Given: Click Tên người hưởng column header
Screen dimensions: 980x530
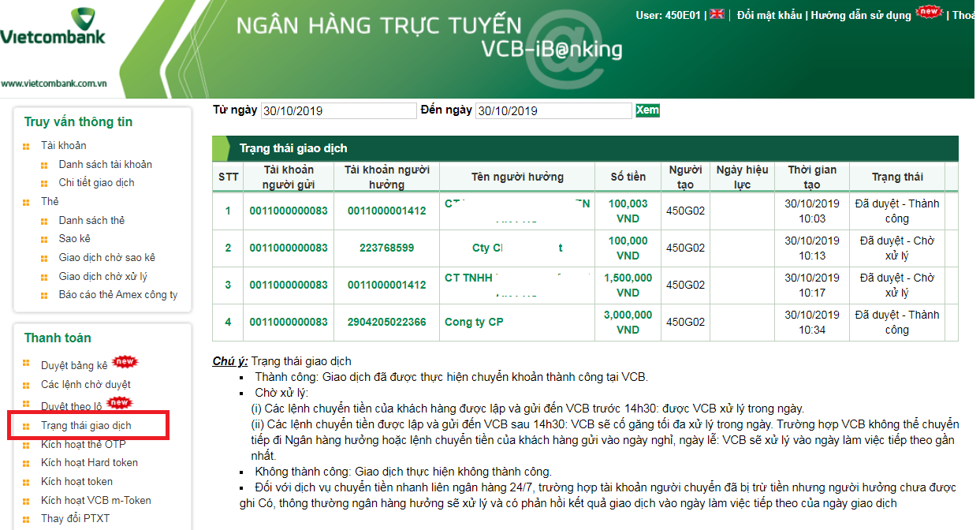Looking at the screenshot, I should (x=517, y=177).
